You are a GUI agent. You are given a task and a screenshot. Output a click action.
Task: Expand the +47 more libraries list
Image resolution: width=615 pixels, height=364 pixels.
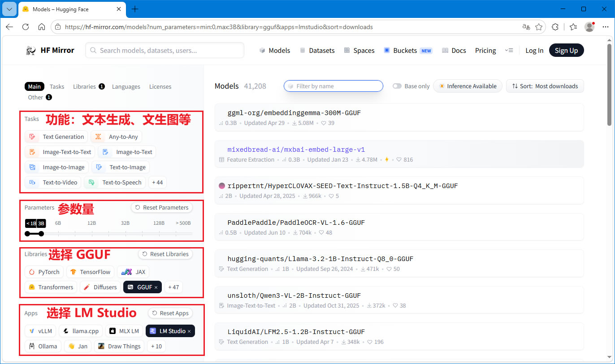[173, 287]
